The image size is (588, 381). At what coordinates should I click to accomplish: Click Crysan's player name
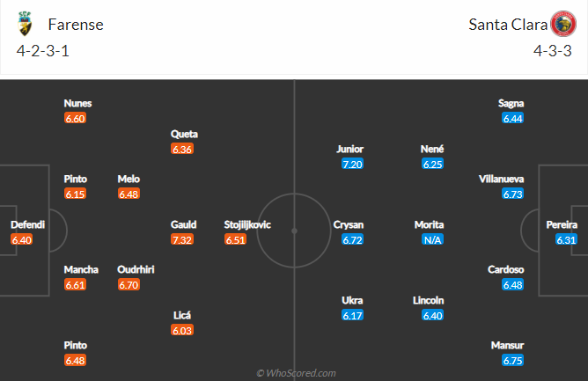click(349, 224)
